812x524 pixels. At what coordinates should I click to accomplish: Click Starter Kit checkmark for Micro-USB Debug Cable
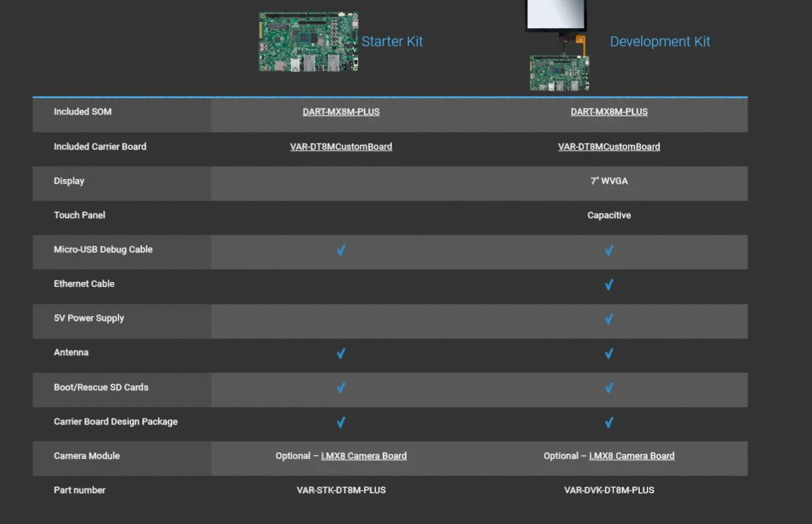point(341,250)
